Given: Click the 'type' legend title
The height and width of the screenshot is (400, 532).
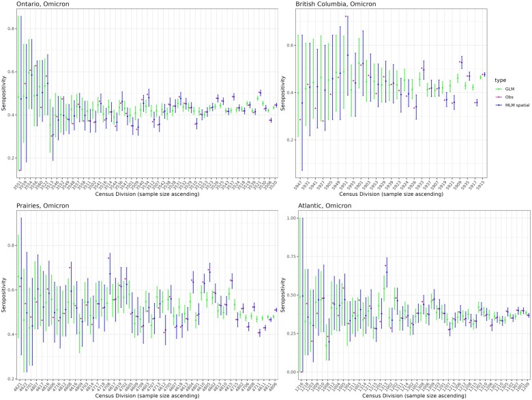Looking at the screenshot, I should coord(499,78).
